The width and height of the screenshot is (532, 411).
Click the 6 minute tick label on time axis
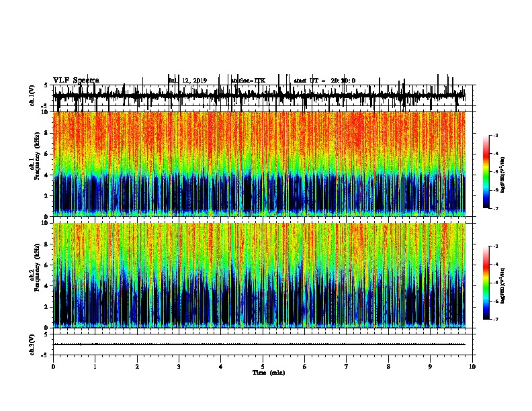304,366
